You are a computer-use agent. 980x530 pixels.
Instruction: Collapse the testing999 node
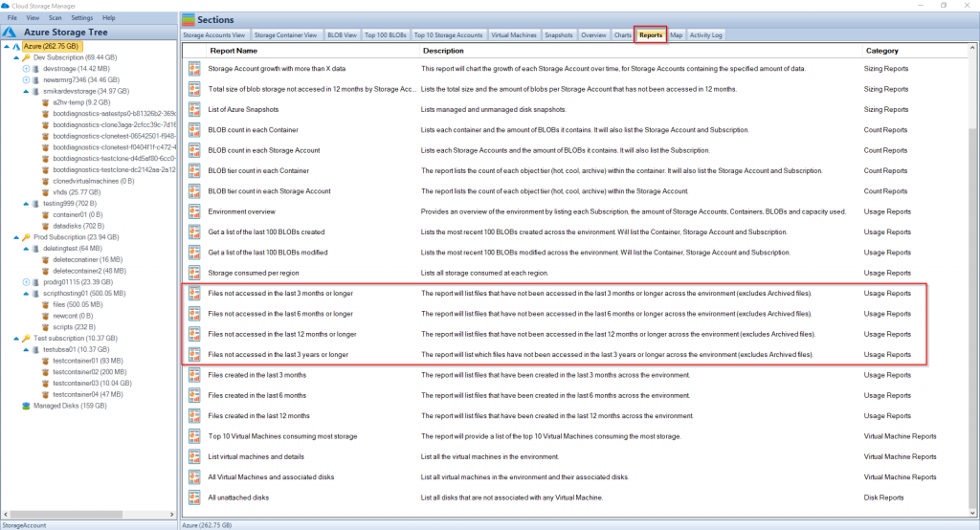tap(26, 204)
